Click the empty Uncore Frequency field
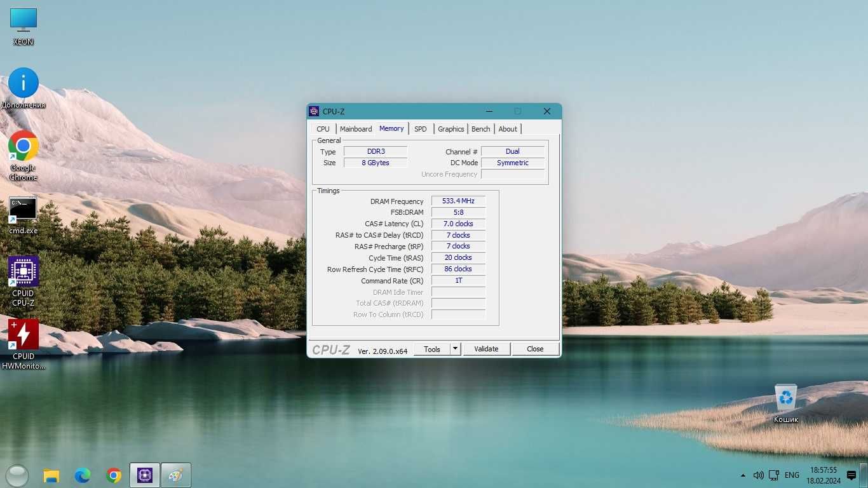This screenshot has width=868, height=488. pos(513,174)
